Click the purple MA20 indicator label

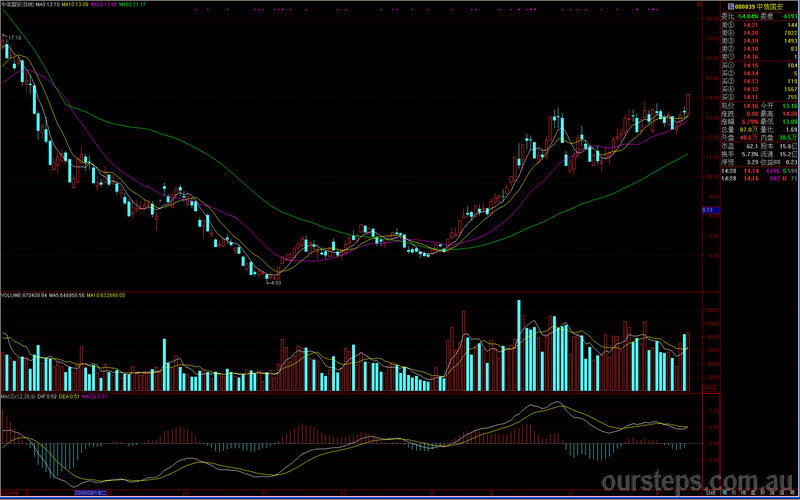pyautogui.click(x=104, y=5)
